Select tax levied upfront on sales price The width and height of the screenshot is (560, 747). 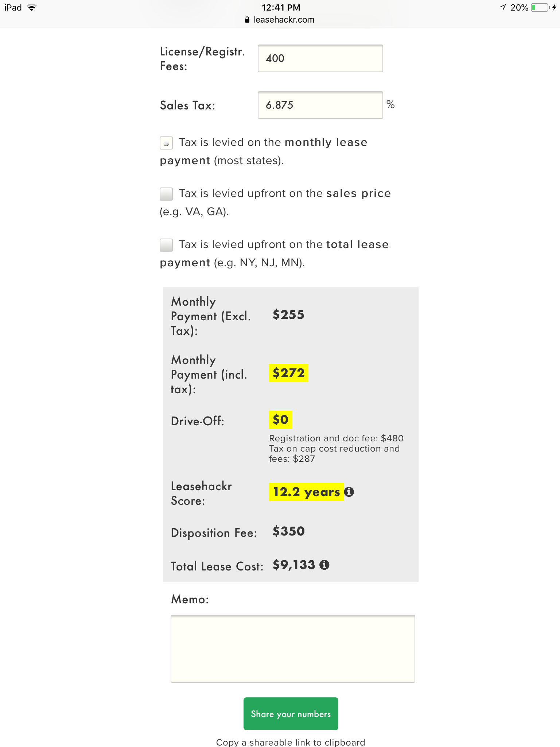pyautogui.click(x=166, y=194)
